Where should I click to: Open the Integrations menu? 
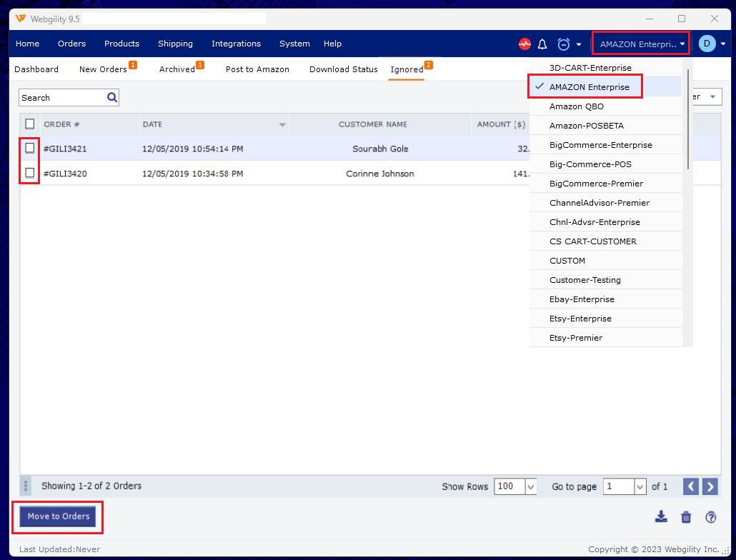[x=236, y=44]
